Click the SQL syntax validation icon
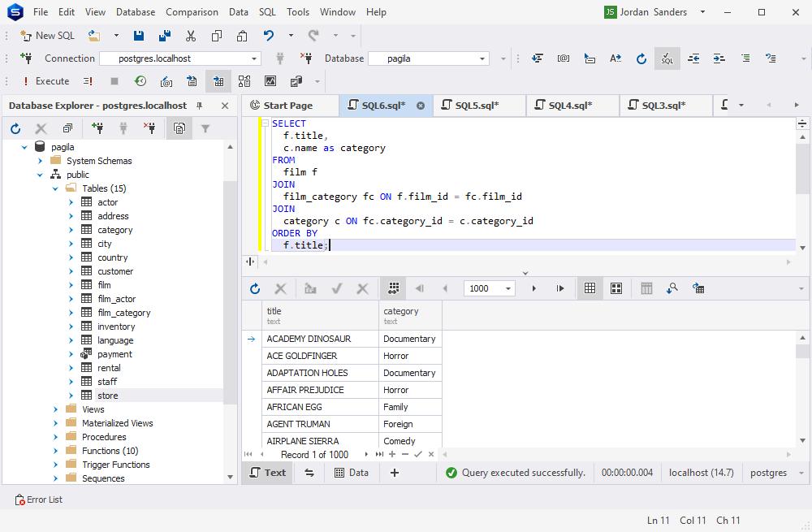 point(667,58)
